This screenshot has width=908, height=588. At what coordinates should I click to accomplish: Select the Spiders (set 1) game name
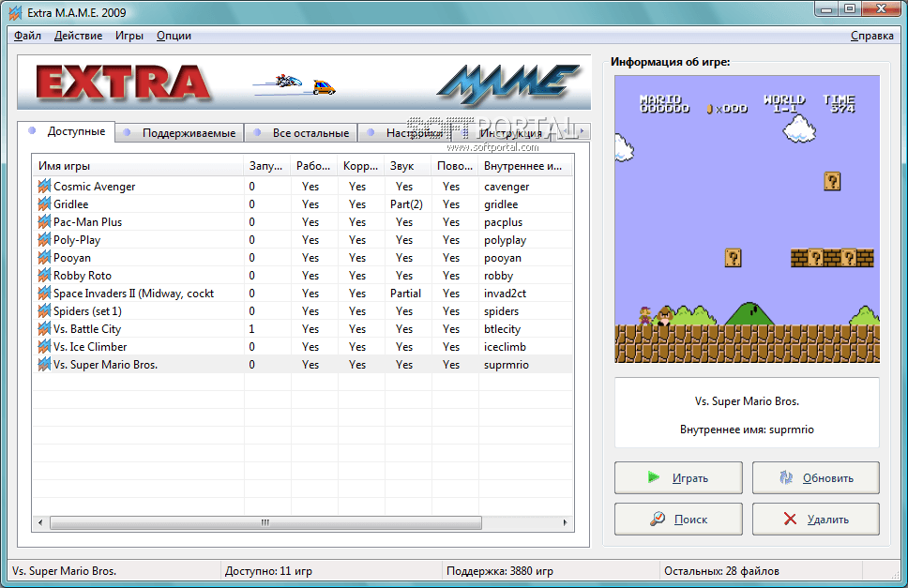click(x=87, y=310)
